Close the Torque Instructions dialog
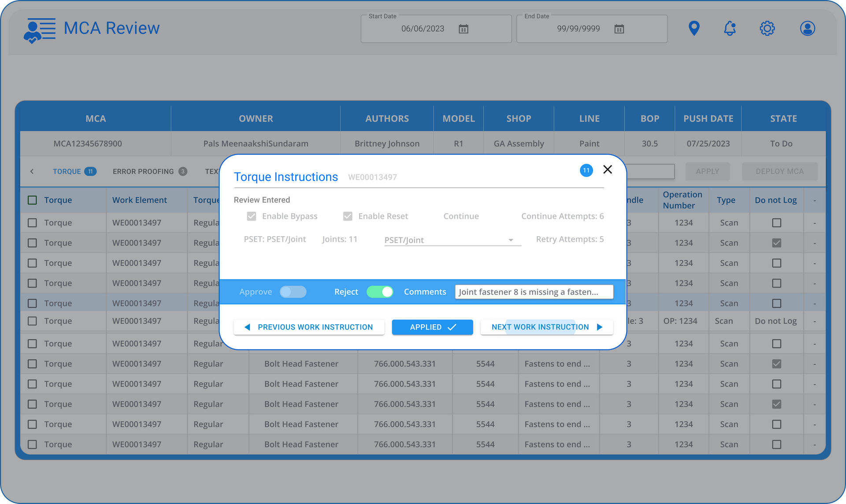This screenshot has width=846, height=504. [608, 170]
